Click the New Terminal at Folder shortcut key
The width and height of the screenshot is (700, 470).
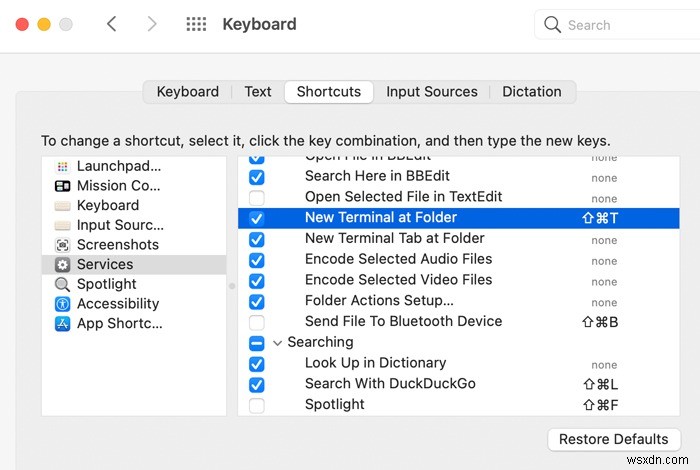click(600, 218)
